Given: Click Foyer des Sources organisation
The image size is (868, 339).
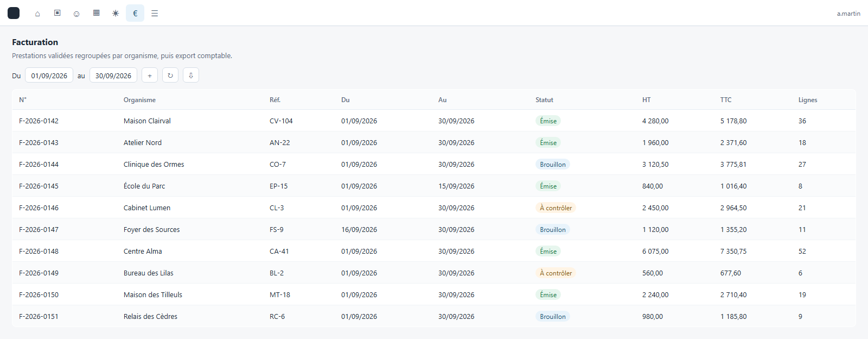Looking at the screenshot, I should coord(152,230).
